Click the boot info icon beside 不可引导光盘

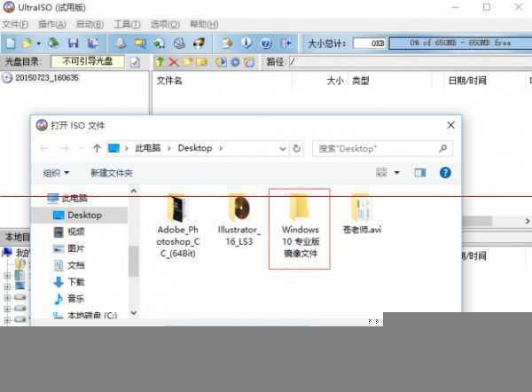point(135,62)
